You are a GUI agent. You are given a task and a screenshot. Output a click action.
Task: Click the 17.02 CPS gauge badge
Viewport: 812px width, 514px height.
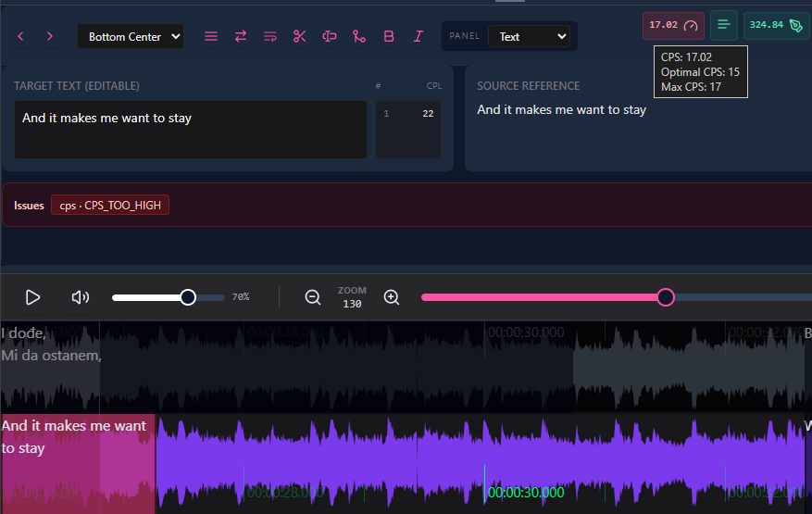pyautogui.click(x=673, y=25)
